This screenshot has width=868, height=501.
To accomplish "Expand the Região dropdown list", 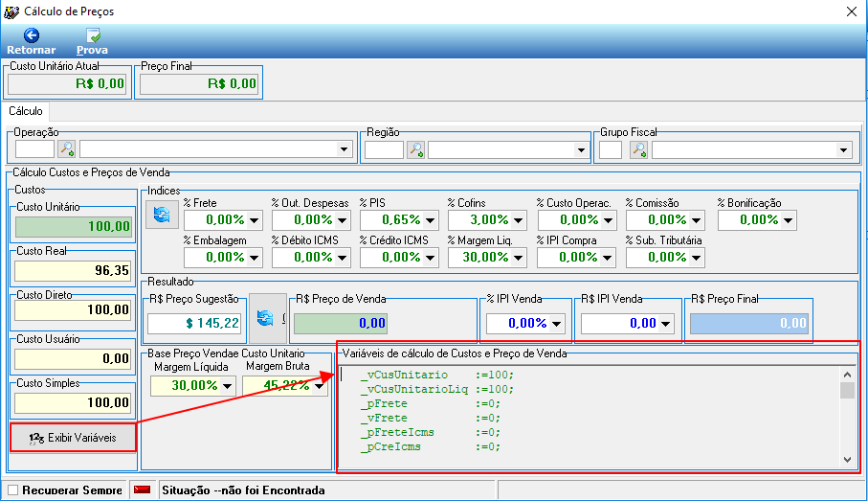I will (580, 150).
